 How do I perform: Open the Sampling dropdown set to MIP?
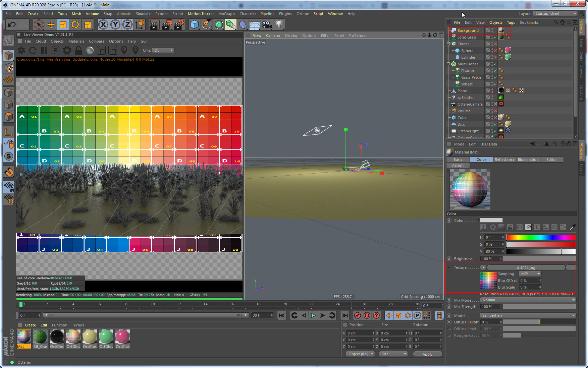530,274
